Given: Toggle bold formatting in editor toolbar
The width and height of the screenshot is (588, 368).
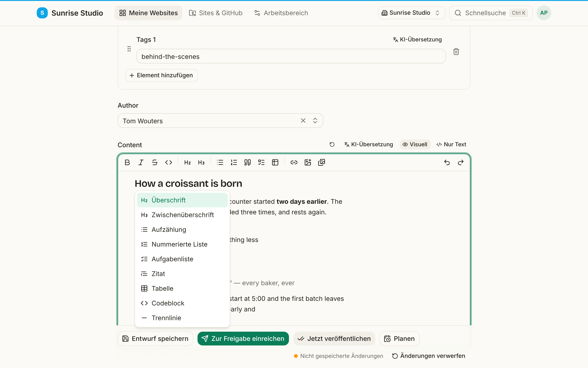Looking at the screenshot, I should coord(127,162).
